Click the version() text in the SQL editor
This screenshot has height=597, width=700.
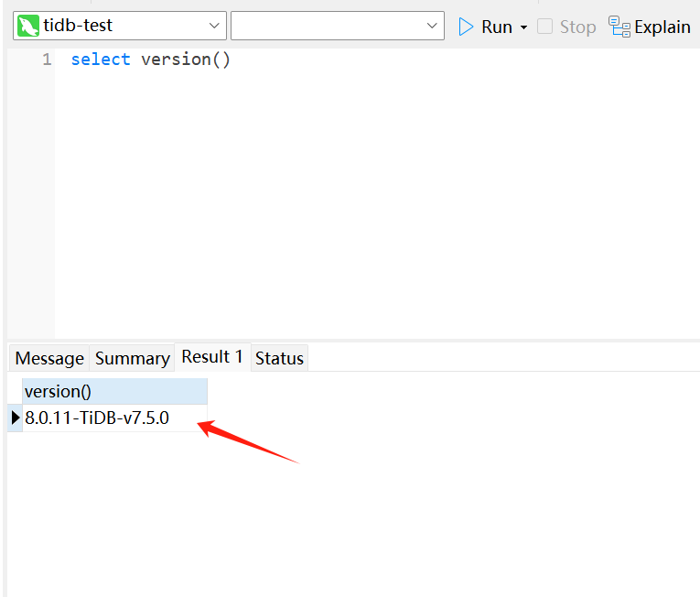point(186,60)
